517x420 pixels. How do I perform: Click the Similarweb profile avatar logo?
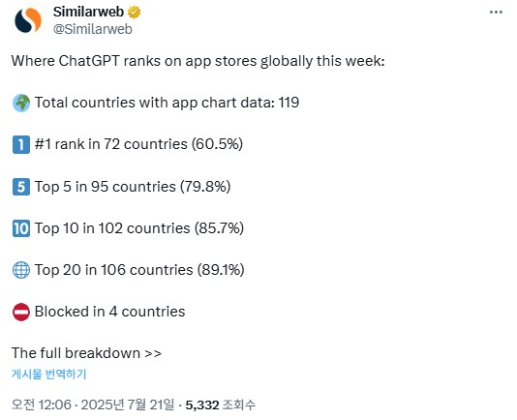(28, 20)
